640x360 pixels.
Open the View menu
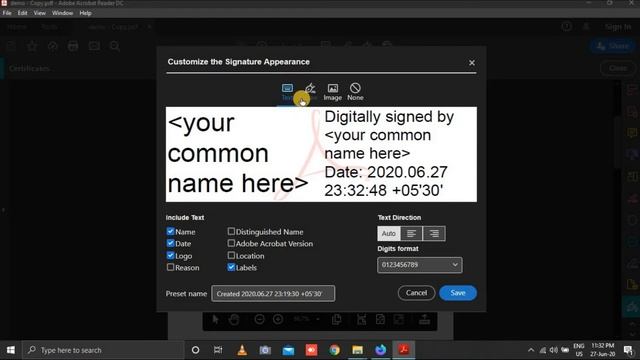[x=40, y=13]
